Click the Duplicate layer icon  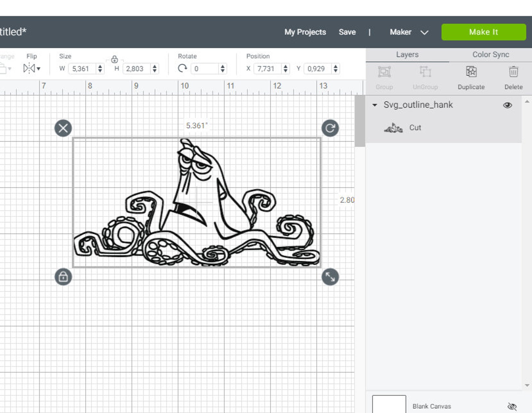click(471, 72)
